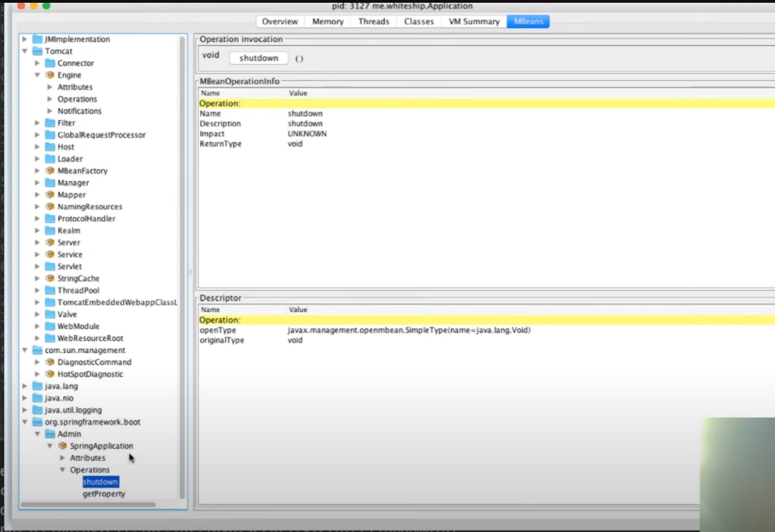
Task: Select the getProperty operation
Action: [104, 494]
